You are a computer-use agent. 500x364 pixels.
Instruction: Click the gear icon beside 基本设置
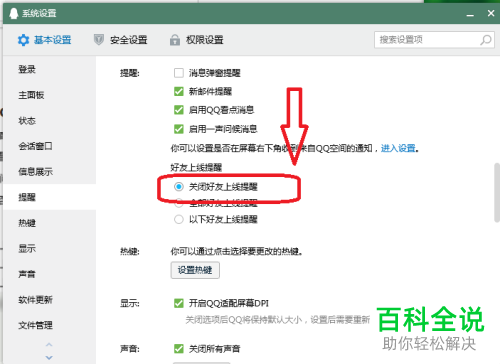[23, 40]
